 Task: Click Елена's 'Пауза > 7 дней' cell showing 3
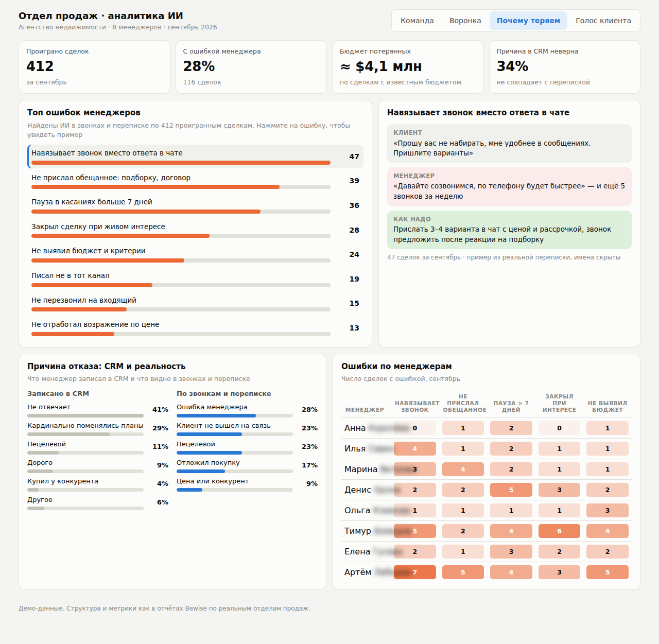(511, 551)
